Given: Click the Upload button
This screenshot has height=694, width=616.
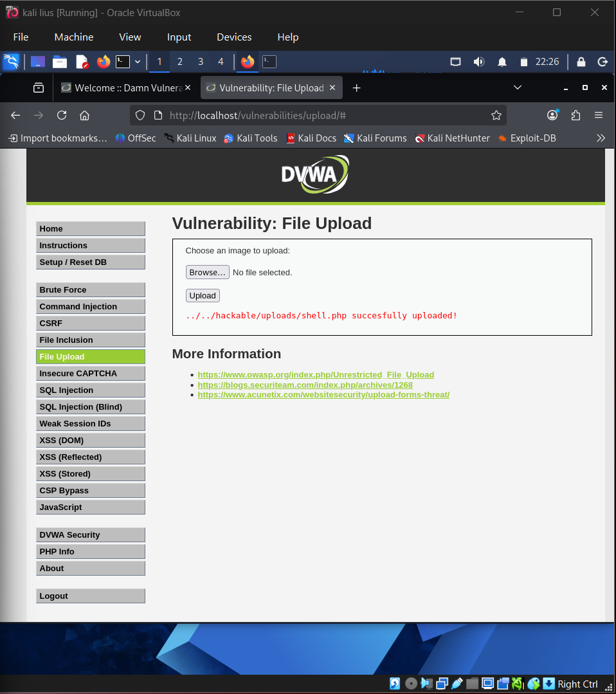Looking at the screenshot, I should click(203, 295).
